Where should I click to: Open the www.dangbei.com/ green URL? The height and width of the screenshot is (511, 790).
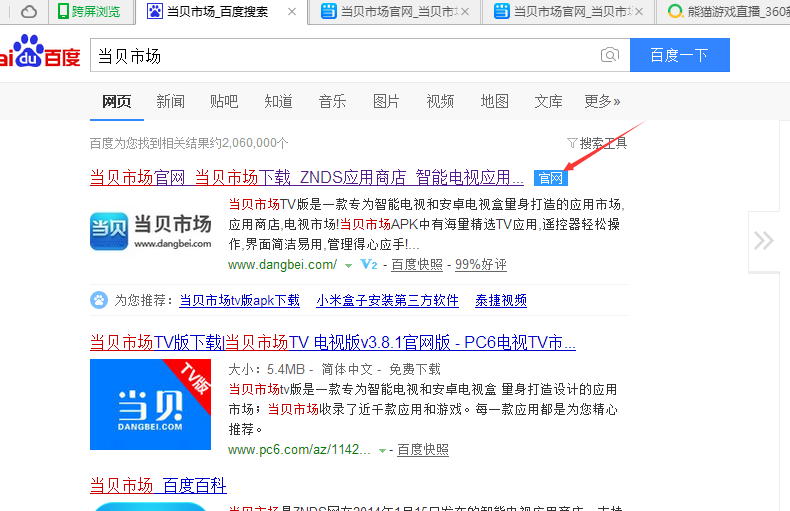[282, 265]
